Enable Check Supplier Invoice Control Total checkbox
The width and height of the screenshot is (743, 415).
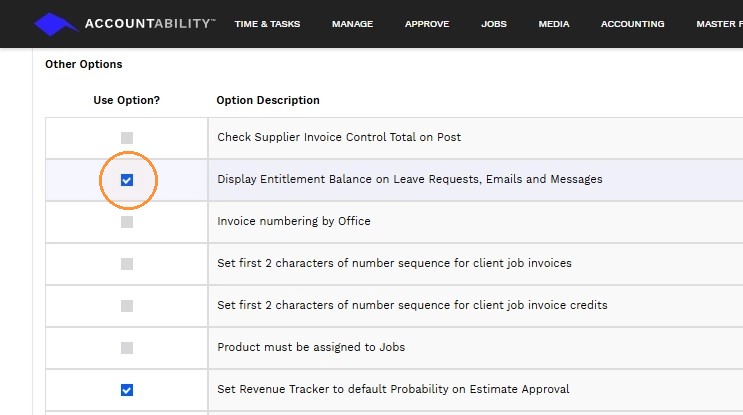click(127, 138)
